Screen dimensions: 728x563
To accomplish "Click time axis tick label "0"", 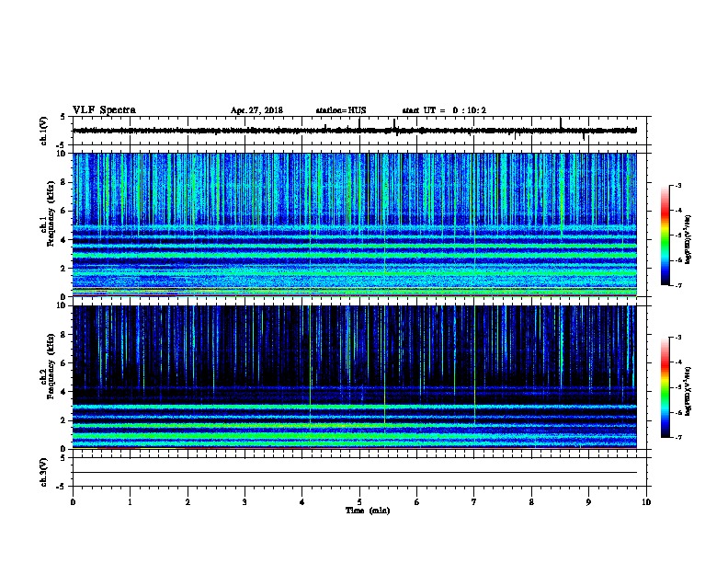I will click(73, 501).
